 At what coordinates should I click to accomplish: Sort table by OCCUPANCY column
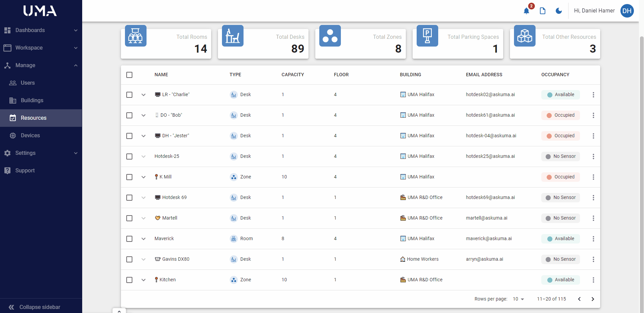(x=555, y=75)
